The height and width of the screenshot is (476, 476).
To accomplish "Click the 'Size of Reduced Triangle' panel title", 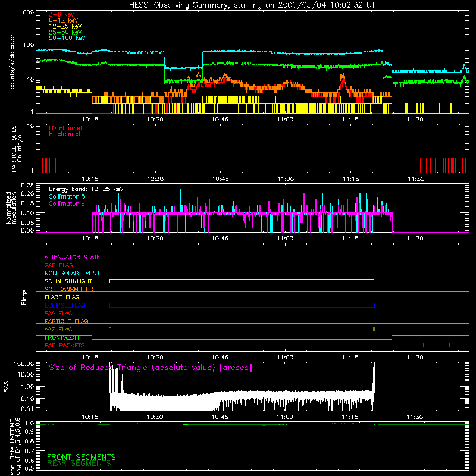I will click(x=151, y=368).
